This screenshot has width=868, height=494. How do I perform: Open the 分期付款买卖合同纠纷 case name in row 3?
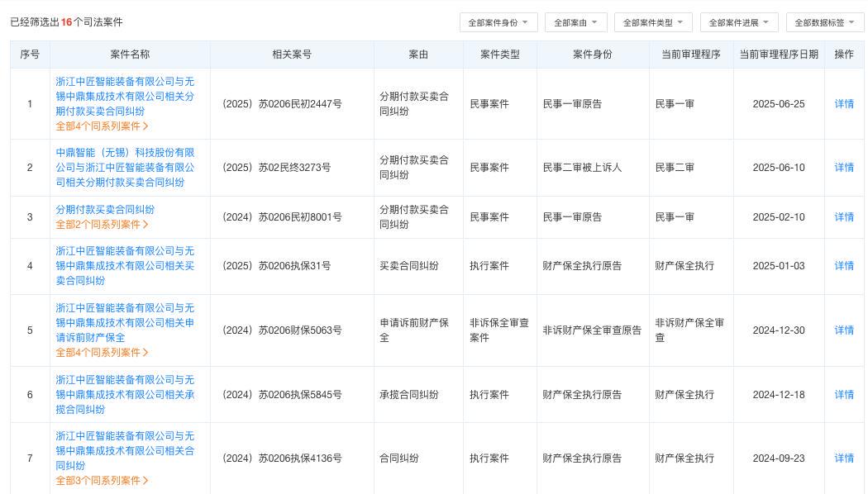105,210
